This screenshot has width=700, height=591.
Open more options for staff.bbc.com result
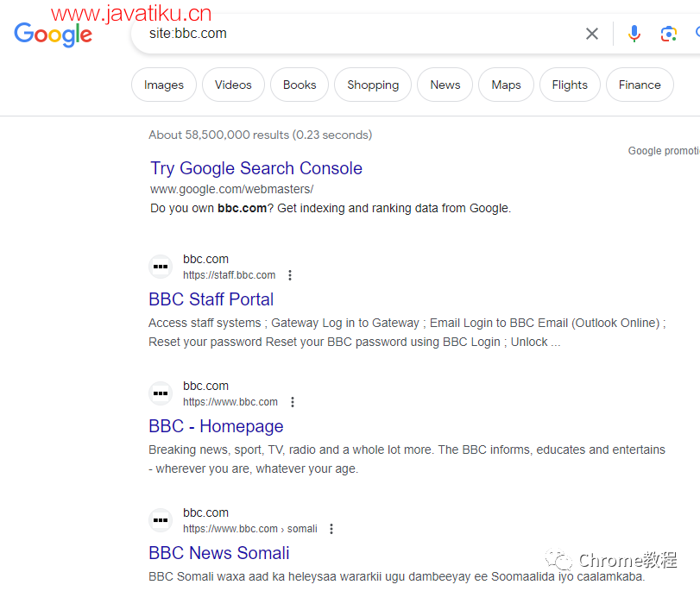coord(290,275)
